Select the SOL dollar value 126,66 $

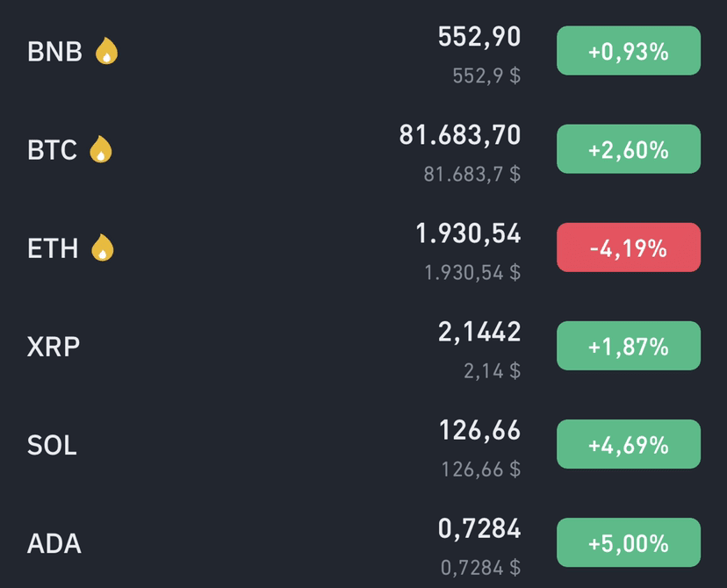click(x=481, y=470)
